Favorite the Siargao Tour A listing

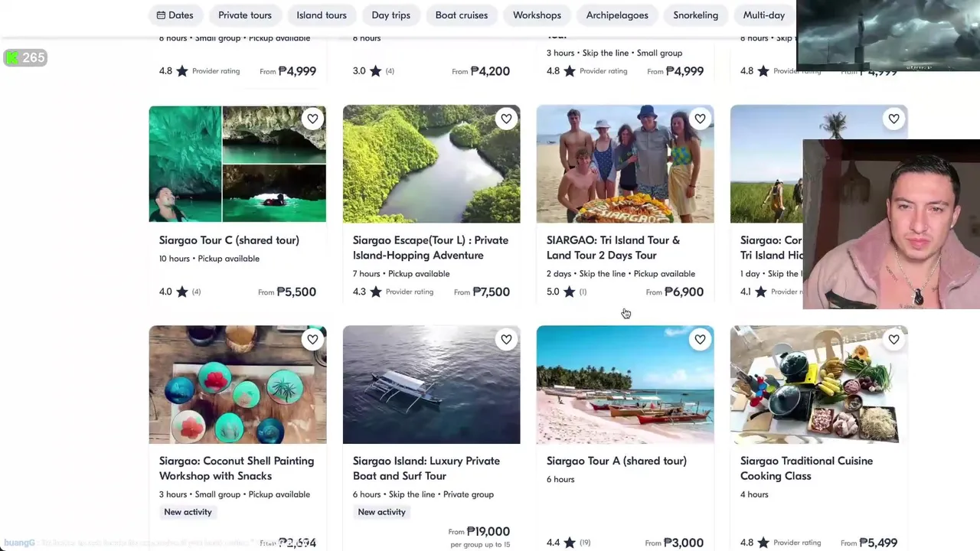pos(700,339)
